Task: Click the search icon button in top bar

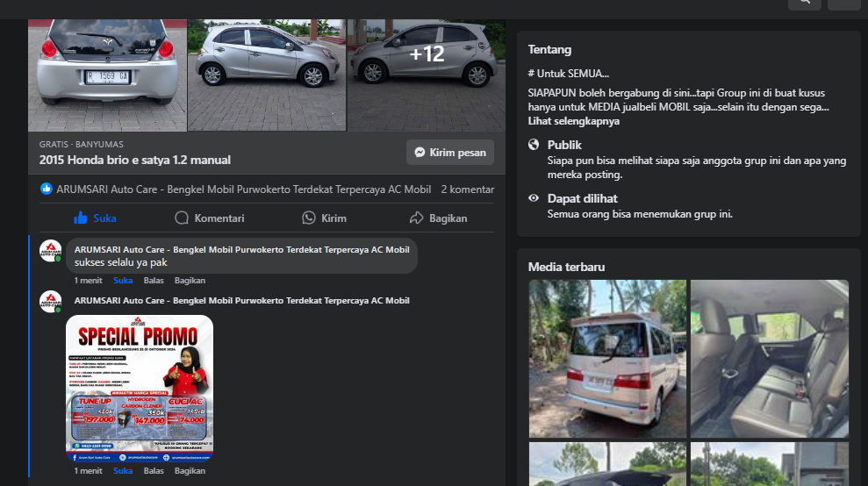Action: pyautogui.click(x=805, y=4)
